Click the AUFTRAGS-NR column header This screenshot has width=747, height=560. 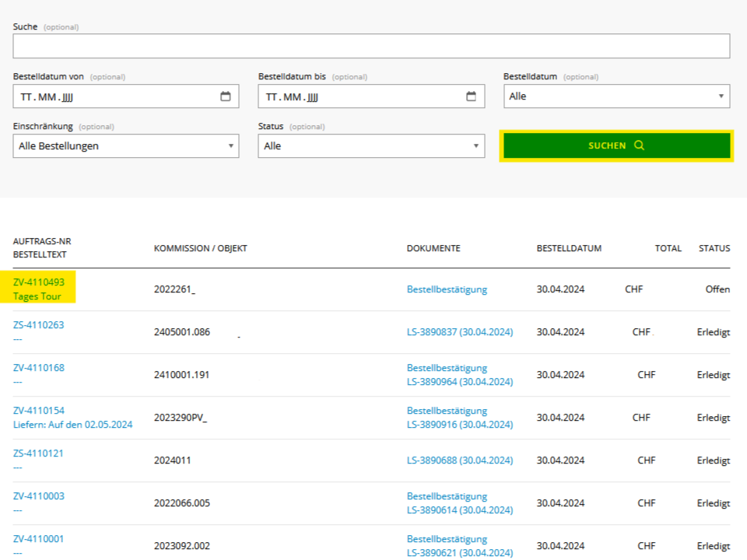(x=42, y=241)
